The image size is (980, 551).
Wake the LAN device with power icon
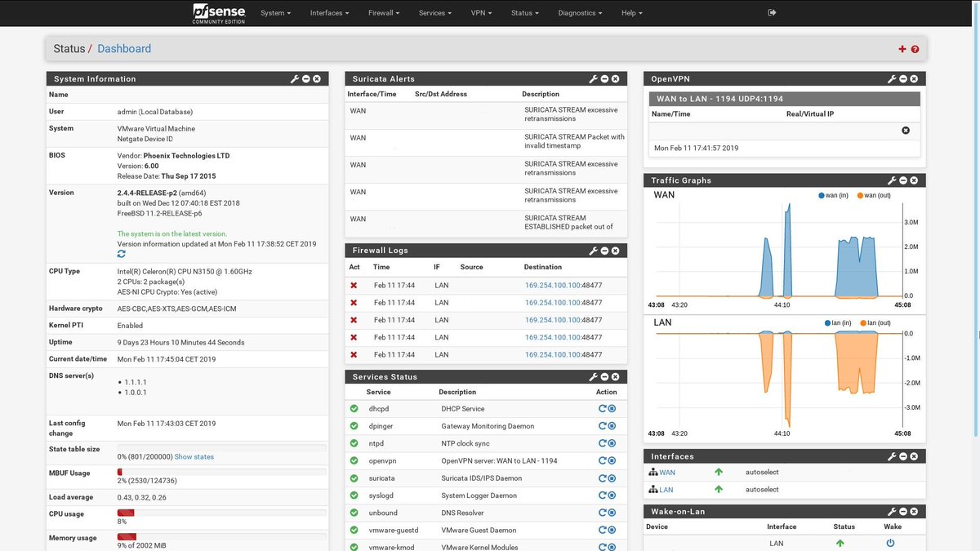[890, 544]
